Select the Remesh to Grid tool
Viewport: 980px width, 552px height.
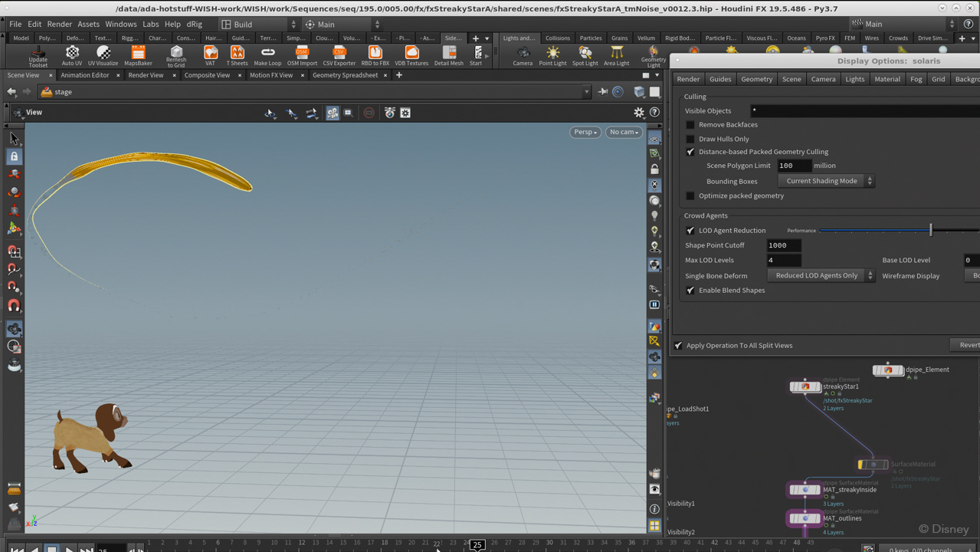pos(176,56)
